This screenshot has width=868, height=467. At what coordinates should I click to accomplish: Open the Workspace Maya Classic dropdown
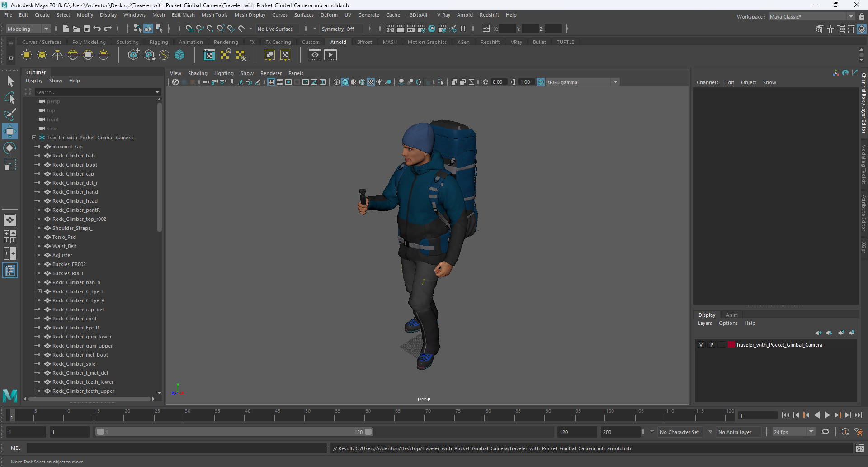click(x=812, y=17)
